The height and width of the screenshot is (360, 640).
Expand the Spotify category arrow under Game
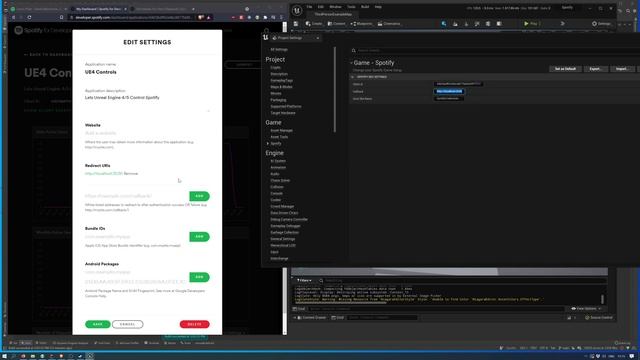[x=268, y=143]
